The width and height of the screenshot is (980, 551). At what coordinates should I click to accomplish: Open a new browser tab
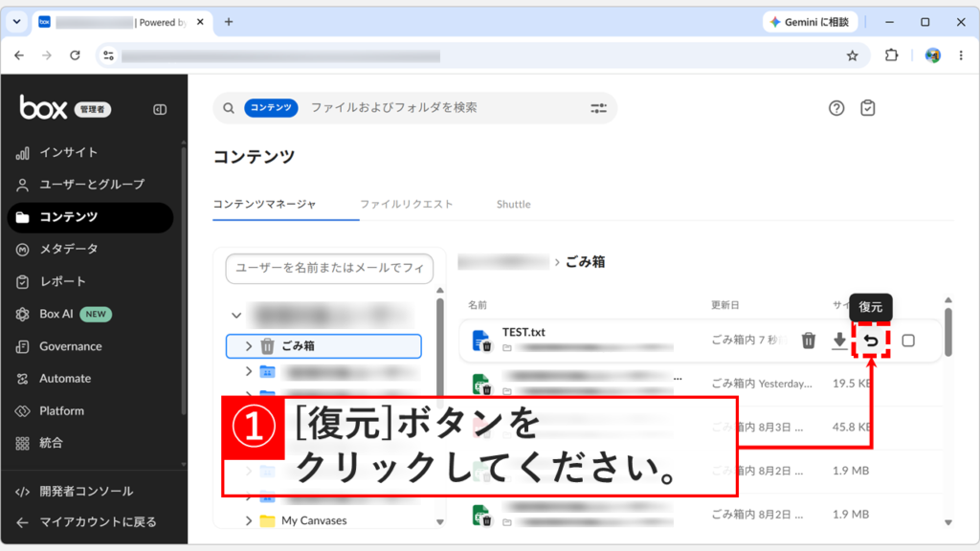pos(229,22)
